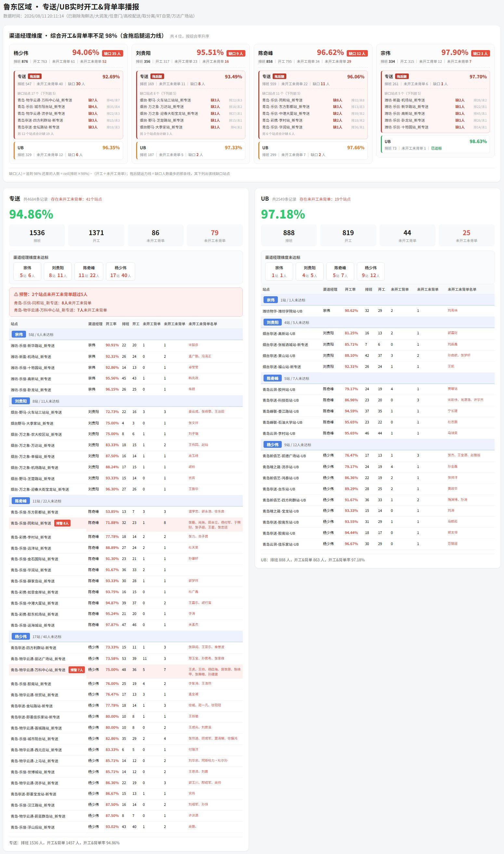Click the 陈奇峰 group header in UB table
This screenshot has width=504, height=854.
(378, 378)
